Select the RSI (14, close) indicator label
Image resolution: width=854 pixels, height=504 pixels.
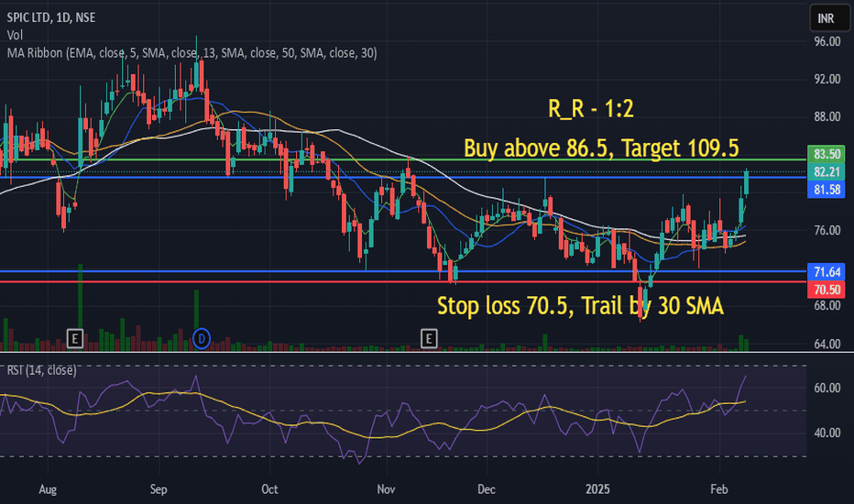41,370
